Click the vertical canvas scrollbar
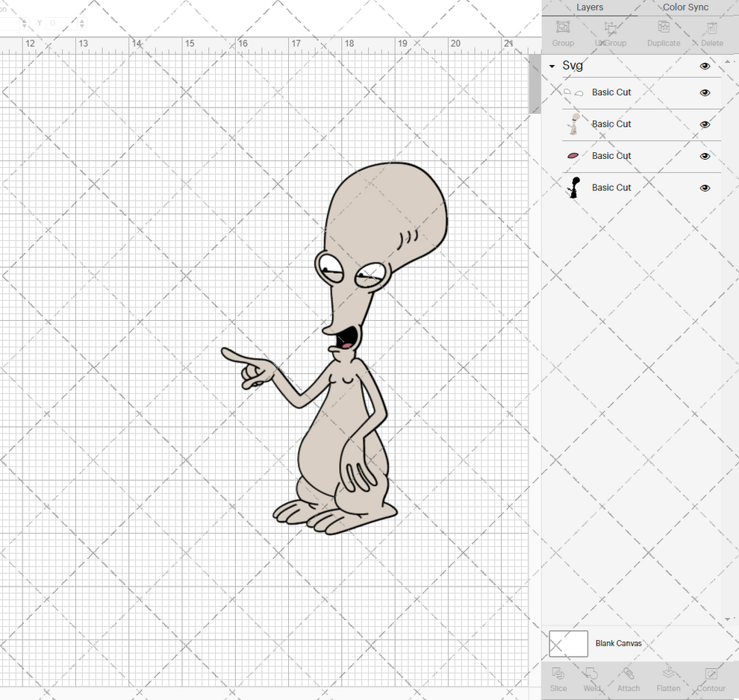This screenshot has height=700, width=739. (534, 82)
